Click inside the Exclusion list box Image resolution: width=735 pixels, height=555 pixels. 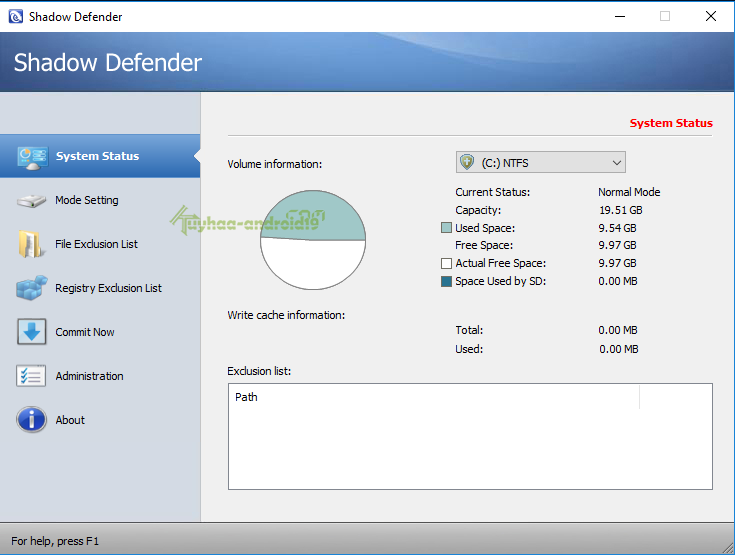(x=470, y=436)
